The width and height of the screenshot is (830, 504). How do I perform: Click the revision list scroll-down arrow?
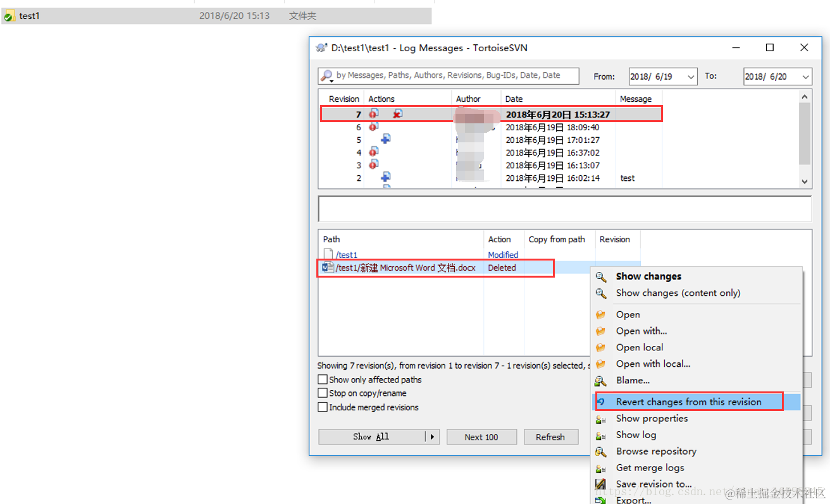[x=805, y=181]
